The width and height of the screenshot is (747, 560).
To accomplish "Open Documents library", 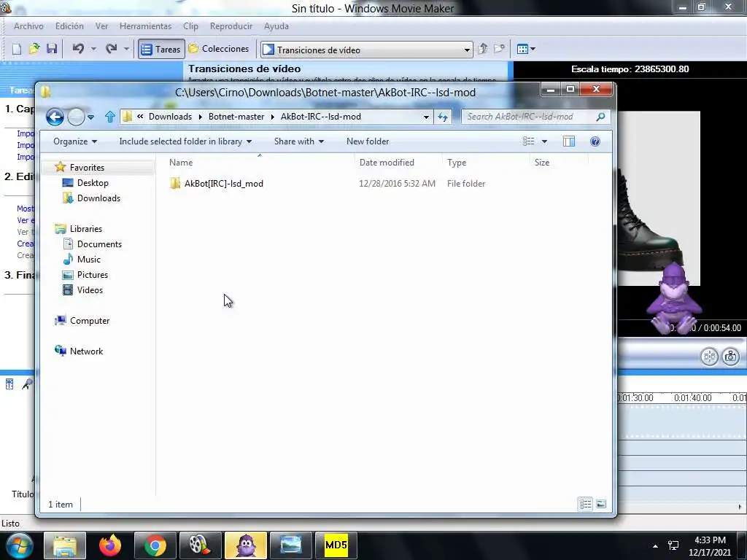I will tap(99, 244).
